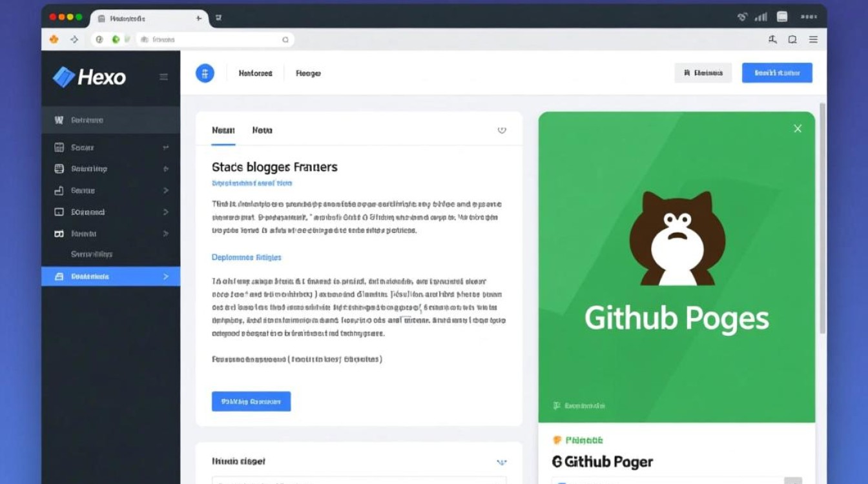Click the search icon in address bar
868x484 pixels.
[285, 39]
